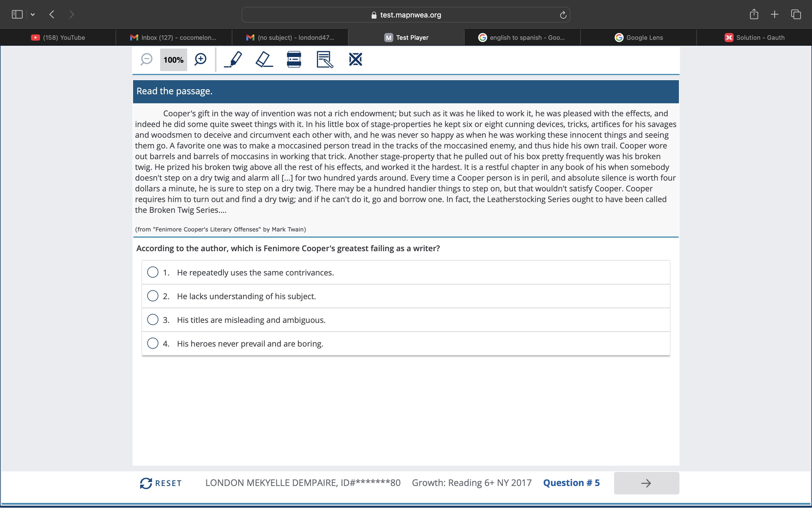Click the RESET button
812x508 pixels.
161,483
